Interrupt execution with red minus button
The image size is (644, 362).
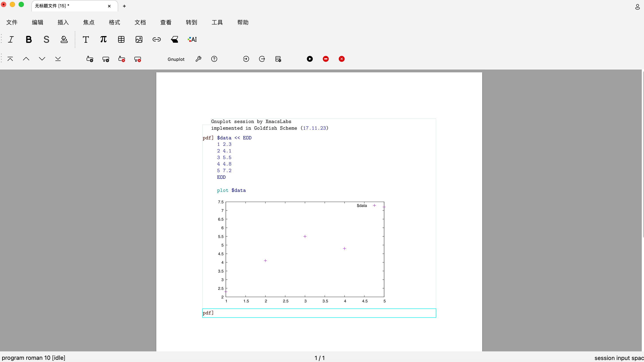(326, 59)
